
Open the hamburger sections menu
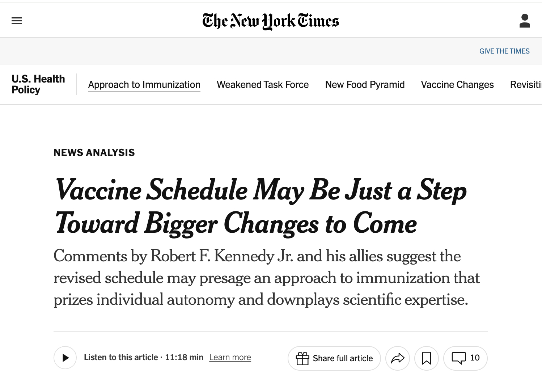(17, 21)
